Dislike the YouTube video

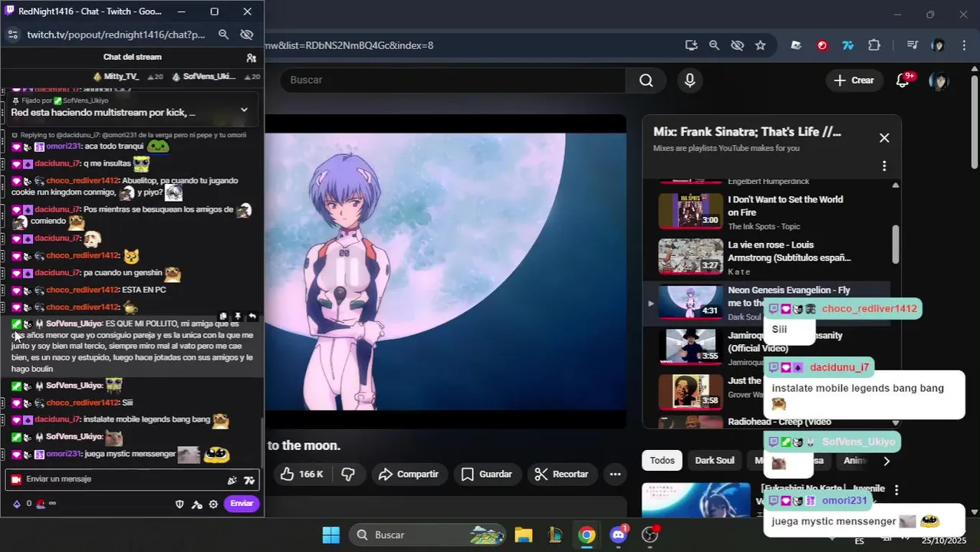click(347, 474)
